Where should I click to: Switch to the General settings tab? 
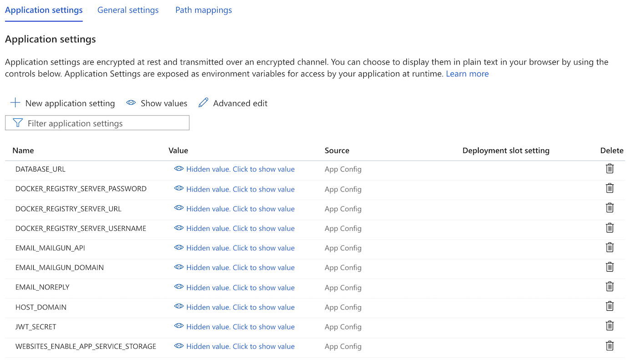tap(128, 10)
